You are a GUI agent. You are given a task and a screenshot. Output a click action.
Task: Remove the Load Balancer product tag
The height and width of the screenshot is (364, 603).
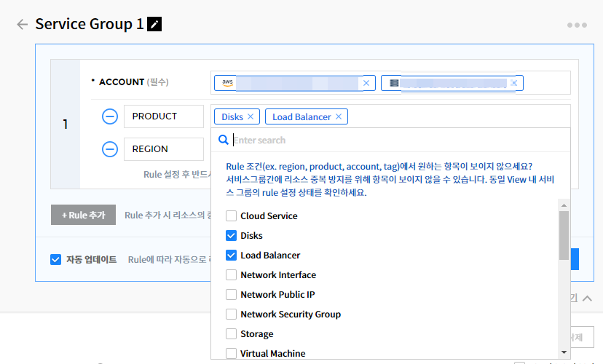coord(339,116)
